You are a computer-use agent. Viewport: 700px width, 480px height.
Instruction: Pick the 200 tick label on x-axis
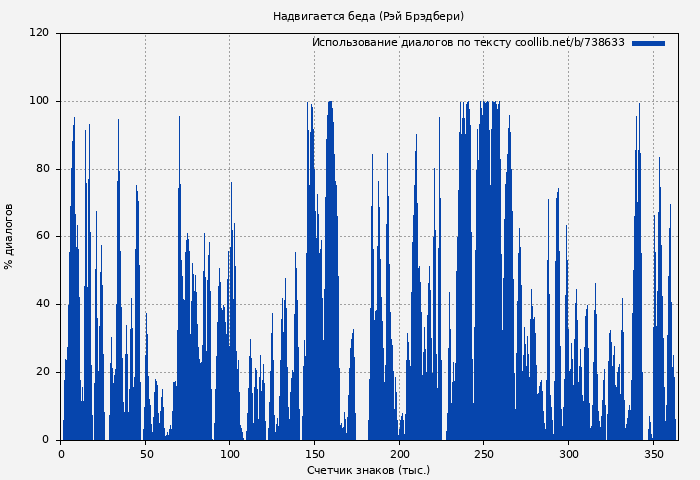click(x=399, y=454)
